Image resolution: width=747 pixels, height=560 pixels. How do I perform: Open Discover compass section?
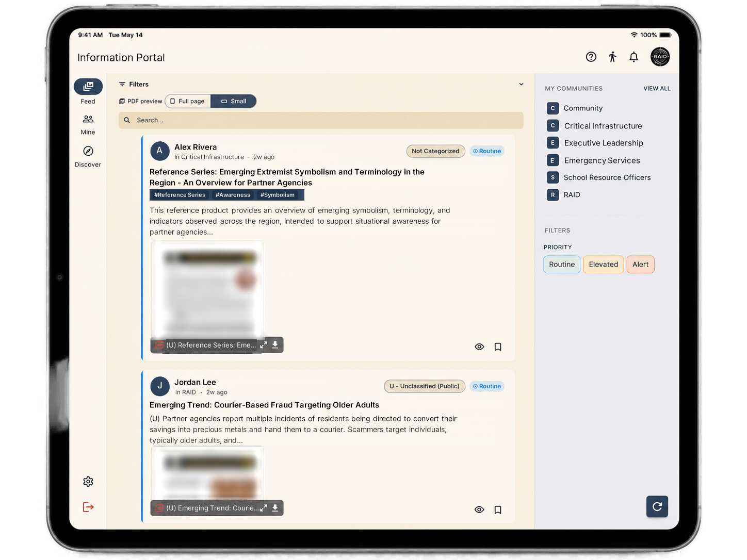(88, 157)
